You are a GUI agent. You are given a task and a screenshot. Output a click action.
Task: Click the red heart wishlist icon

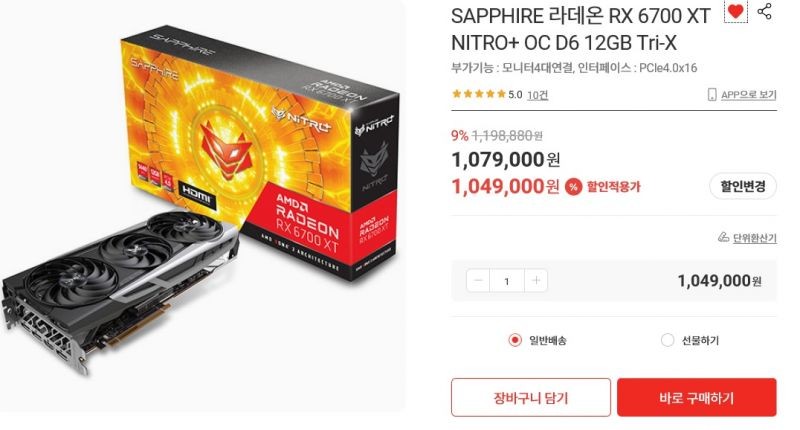click(x=735, y=11)
